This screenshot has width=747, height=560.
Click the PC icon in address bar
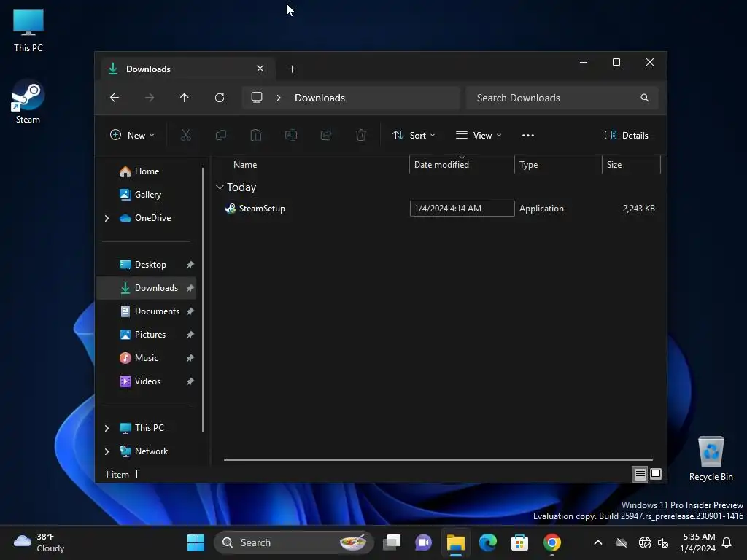[257, 98]
